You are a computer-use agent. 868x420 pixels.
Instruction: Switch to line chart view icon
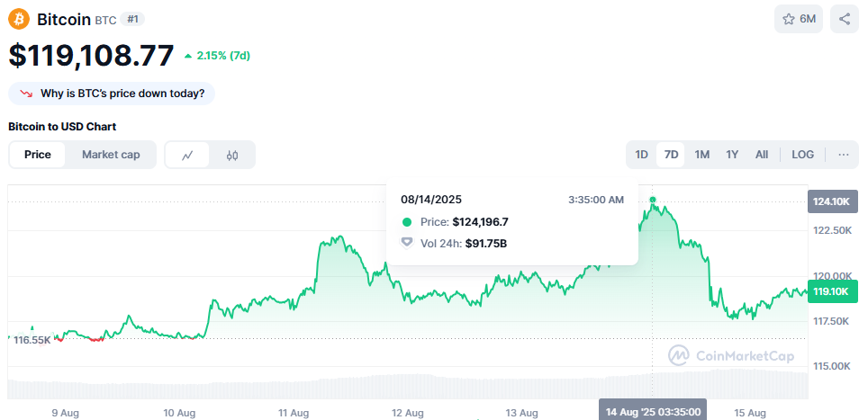click(187, 155)
